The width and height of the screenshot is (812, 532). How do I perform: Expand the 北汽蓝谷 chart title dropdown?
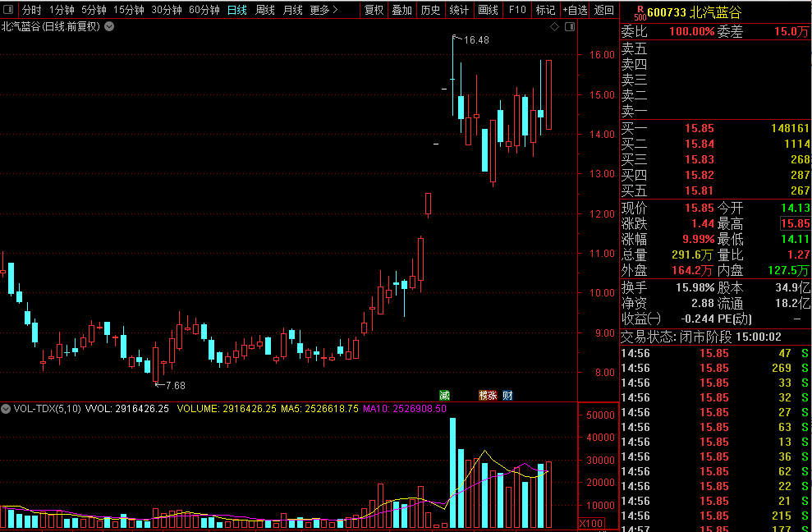110,26
